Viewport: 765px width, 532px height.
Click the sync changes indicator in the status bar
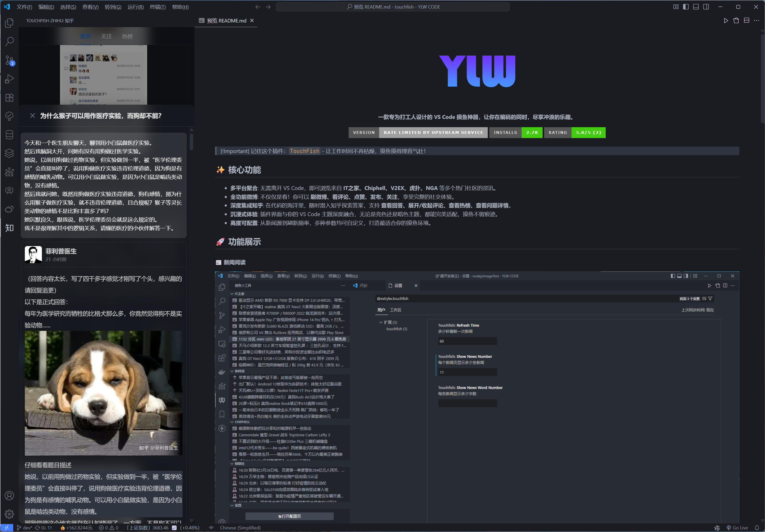pyautogui.click(x=43, y=528)
